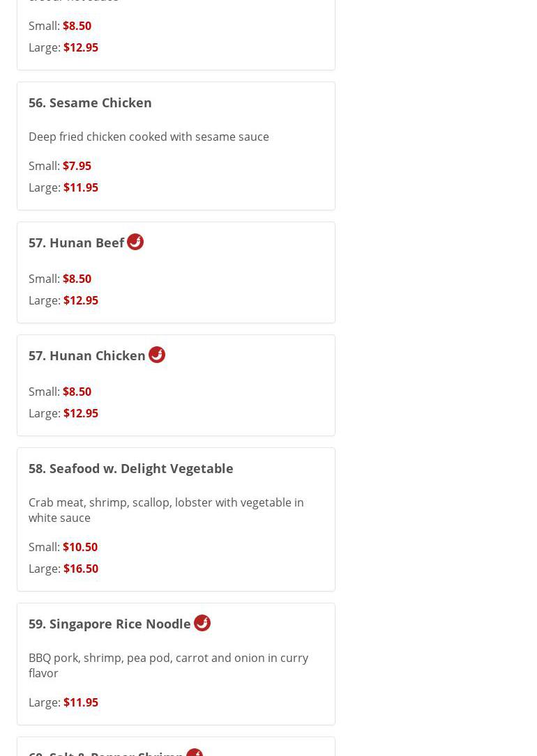This screenshot has height=756, width=537.
Task: Choose the $10.50 small Seafood Delight price
Action: pyautogui.click(x=80, y=547)
